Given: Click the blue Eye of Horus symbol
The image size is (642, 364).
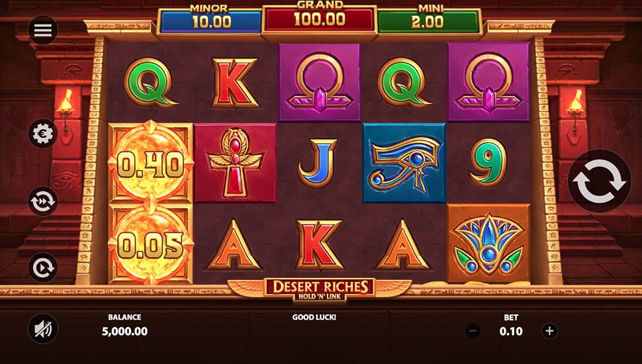Looking at the screenshot, I should pos(404,163).
